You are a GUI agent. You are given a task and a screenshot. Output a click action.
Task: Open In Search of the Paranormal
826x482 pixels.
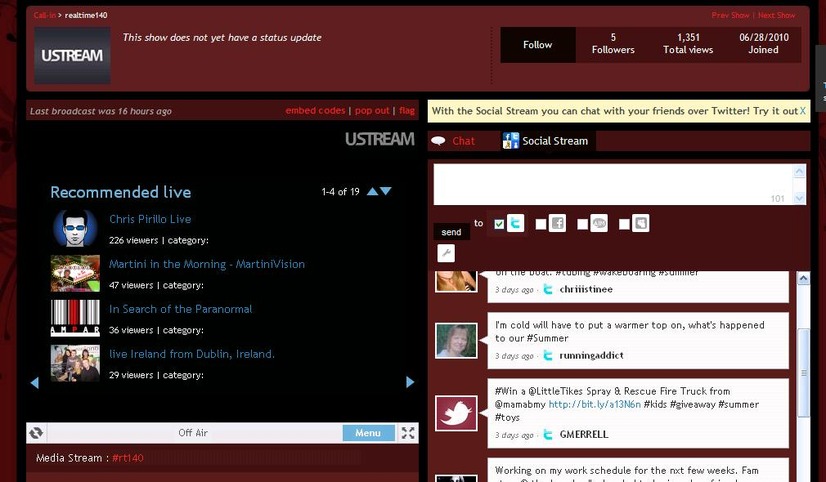tap(181, 309)
